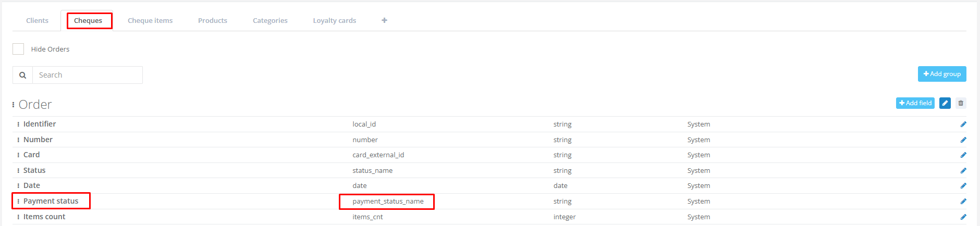Add a new tab with plus icon
Viewport: 980px width, 226px height.
point(384,20)
